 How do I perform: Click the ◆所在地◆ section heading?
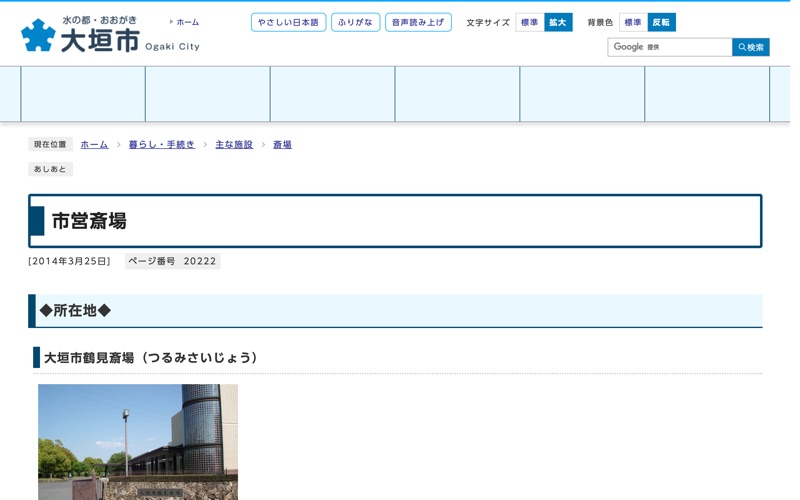(x=75, y=310)
